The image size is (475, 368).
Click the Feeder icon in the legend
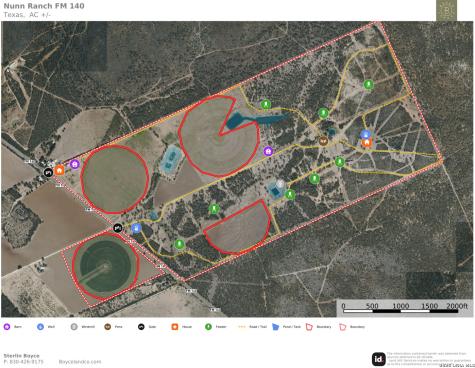(x=208, y=327)
